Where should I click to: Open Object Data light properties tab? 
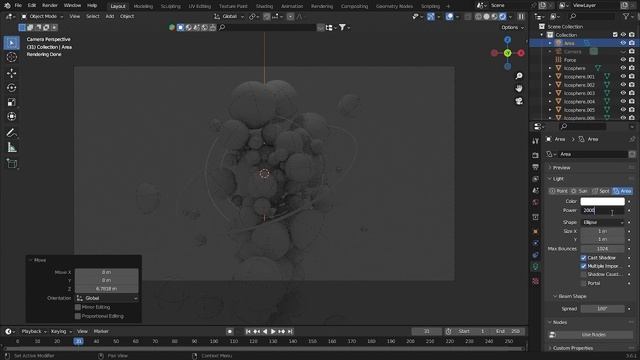536,267
